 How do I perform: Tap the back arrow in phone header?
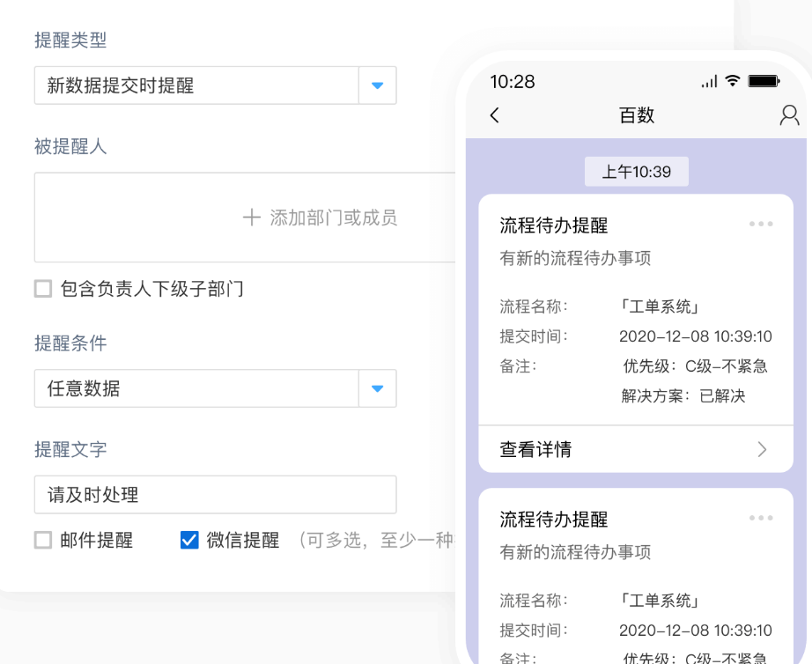(x=495, y=115)
